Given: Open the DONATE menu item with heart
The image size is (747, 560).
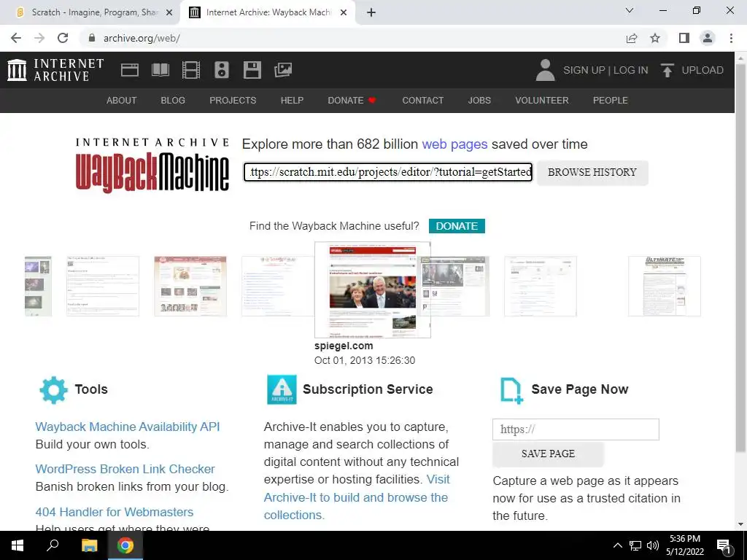Looking at the screenshot, I should 352,101.
